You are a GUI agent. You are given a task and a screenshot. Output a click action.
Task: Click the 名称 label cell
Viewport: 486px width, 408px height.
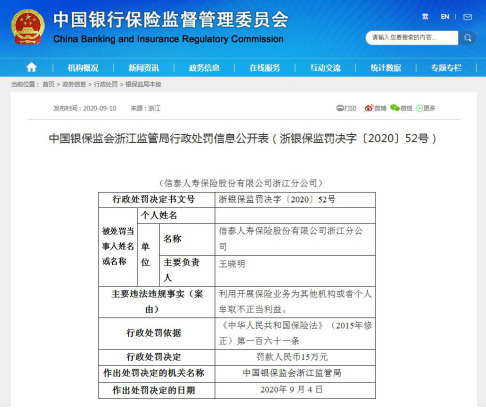pos(187,239)
